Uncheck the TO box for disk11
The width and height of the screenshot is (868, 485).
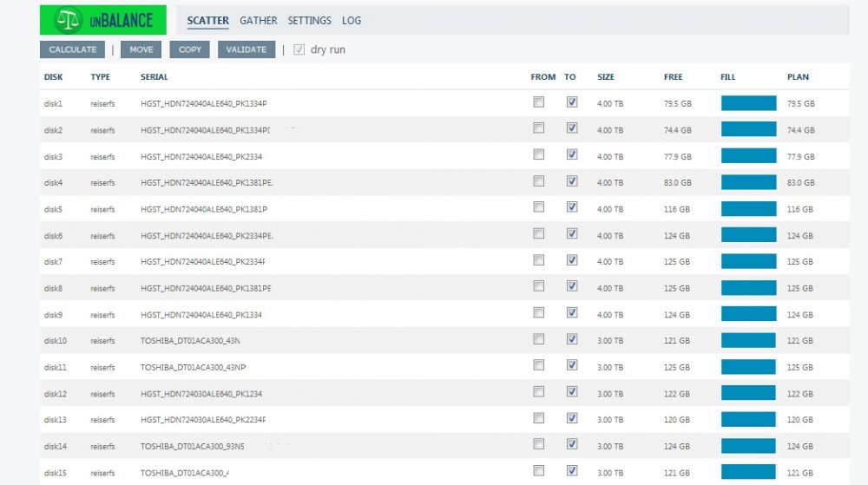point(572,365)
